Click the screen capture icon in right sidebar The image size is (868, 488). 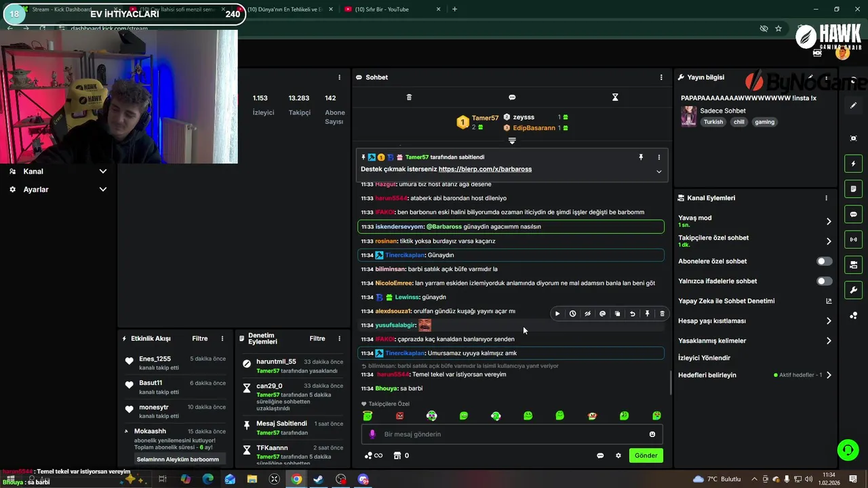pyautogui.click(x=854, y=138)
